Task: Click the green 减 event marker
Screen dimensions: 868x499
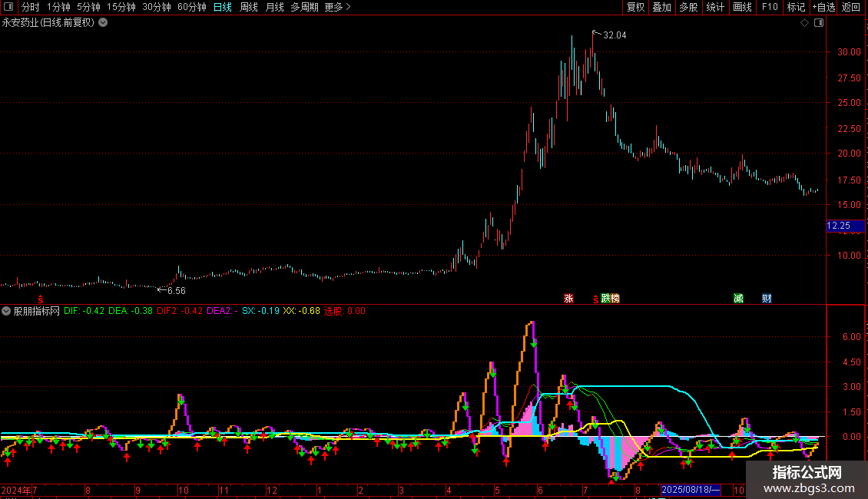Action: 738,298
